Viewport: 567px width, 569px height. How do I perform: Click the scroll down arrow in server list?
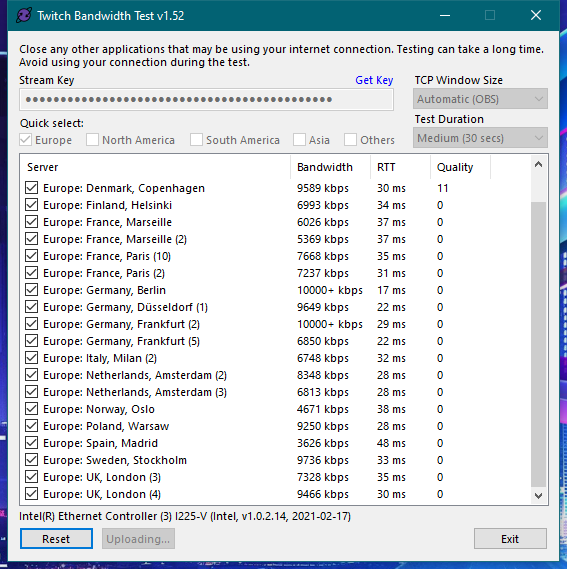pyautogui.click(x=539, y=495)
